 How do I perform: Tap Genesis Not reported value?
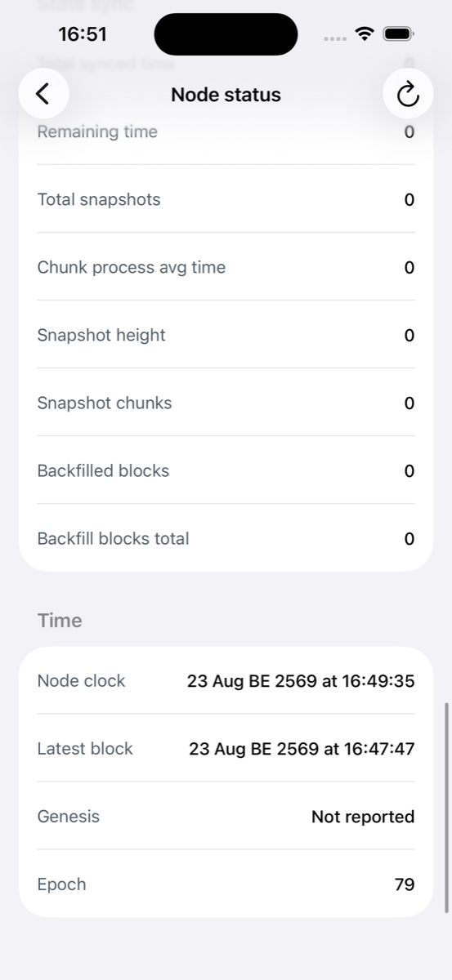[363, 817]
